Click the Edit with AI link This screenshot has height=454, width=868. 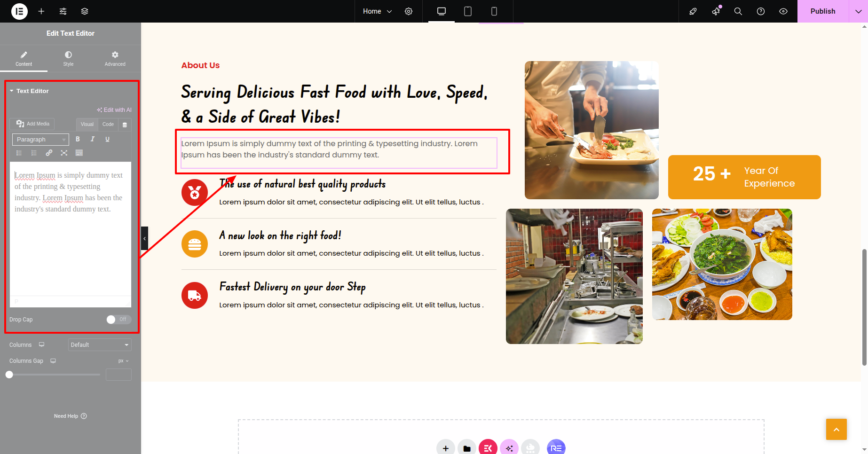pyautogui.click(x=114, y=110)
